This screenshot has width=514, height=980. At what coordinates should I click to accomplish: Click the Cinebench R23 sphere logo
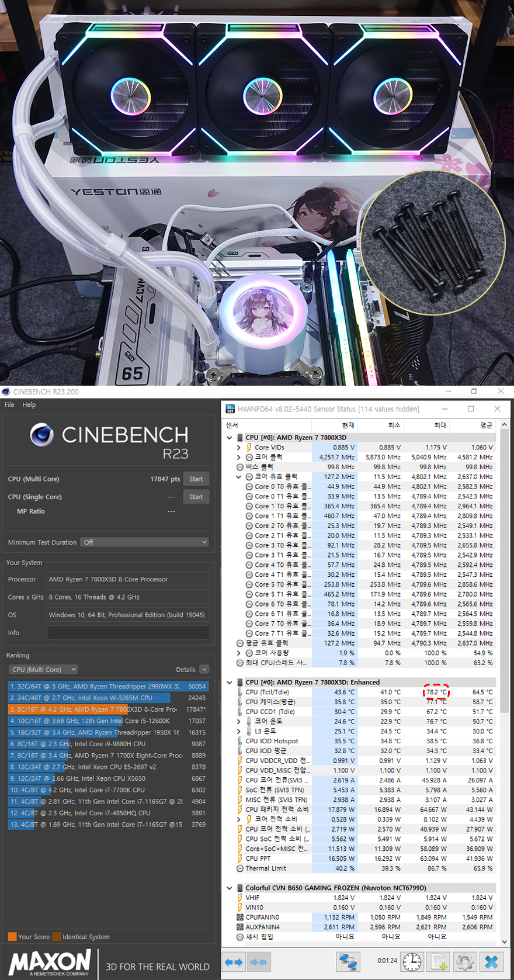click(x=42, y=435)
